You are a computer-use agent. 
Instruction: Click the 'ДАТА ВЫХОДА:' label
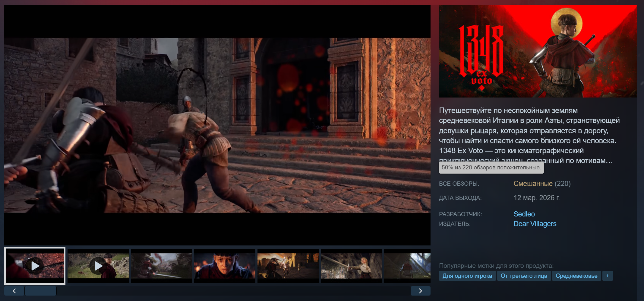tap(460, 198)
